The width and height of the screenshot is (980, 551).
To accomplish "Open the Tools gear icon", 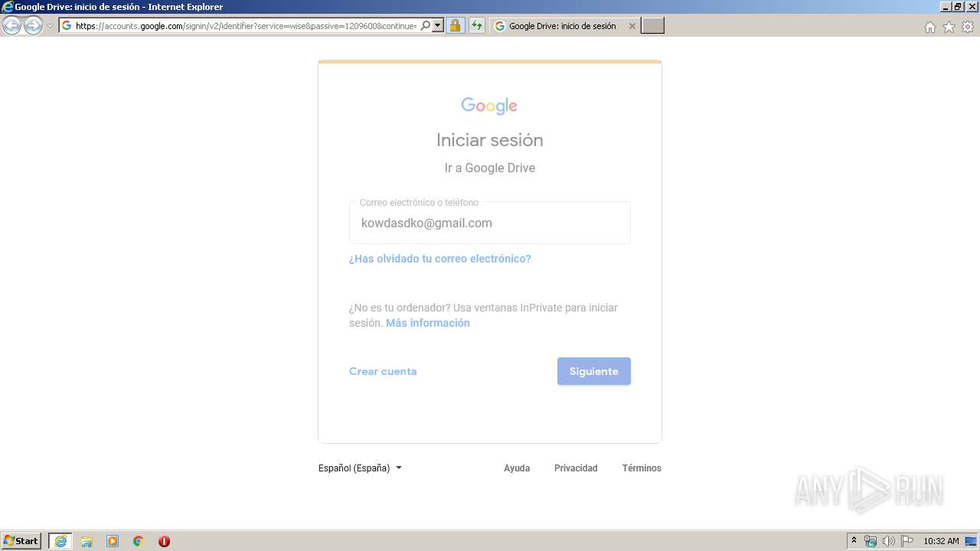I will pos(968,27).
